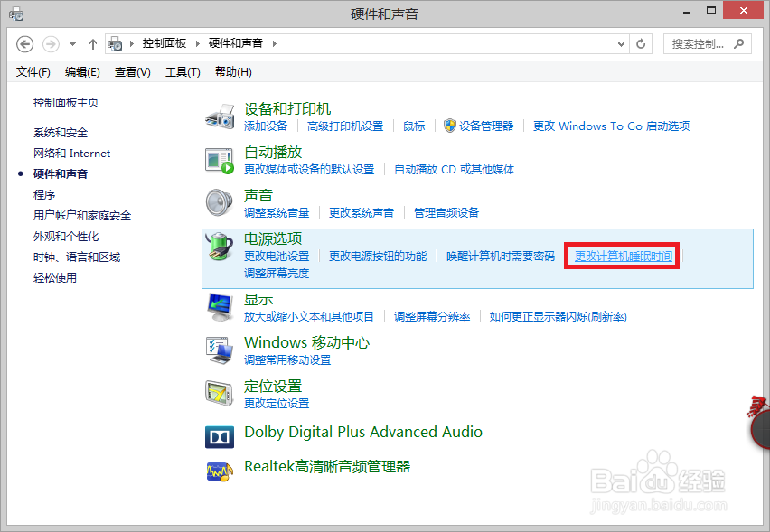Image resolution: width=770 pixels, height=532 pixels.
Task: Click 更改计算机睡眠时间 link
Action: [x=624, y=257]
